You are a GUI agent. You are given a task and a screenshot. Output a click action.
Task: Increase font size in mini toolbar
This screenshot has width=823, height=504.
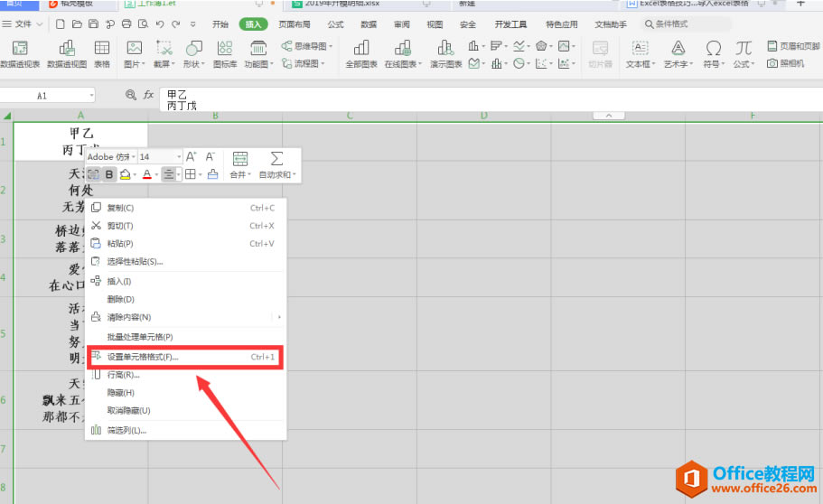(x=191, y=156)
